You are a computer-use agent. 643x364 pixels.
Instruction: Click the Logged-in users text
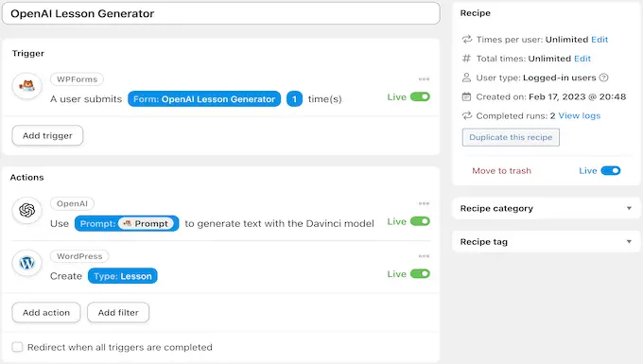tap(560, 78)
